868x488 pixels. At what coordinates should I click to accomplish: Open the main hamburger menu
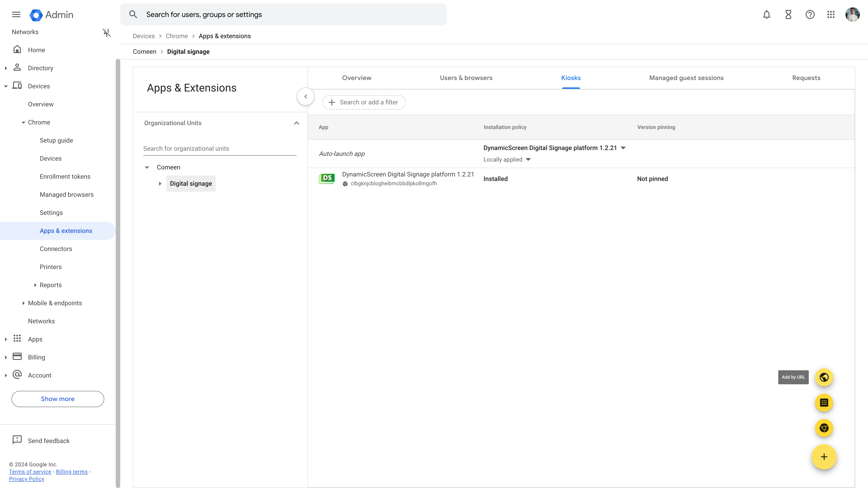[16, 14]
